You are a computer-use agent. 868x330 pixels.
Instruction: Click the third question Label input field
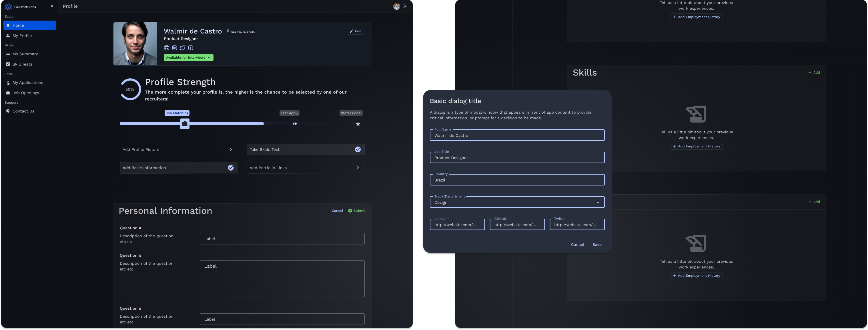tap(282, 319)
